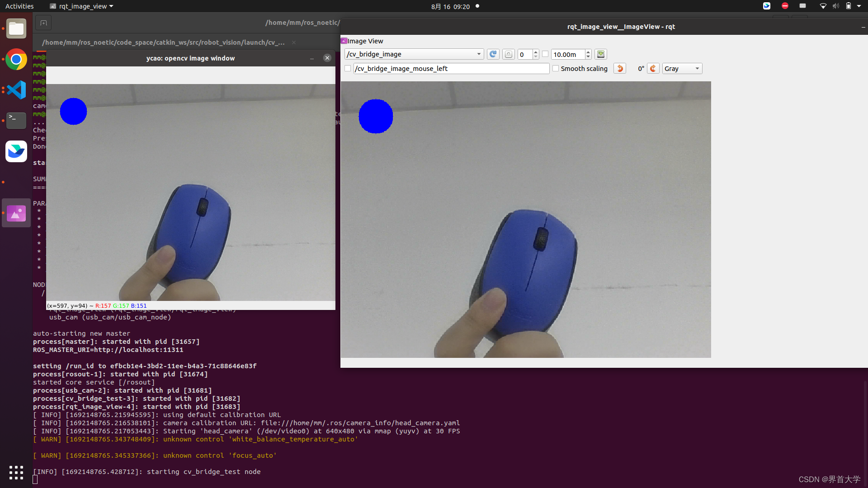Rotate image left with orange arrow
The image size is (868, 488).
[x=620, y=69]
